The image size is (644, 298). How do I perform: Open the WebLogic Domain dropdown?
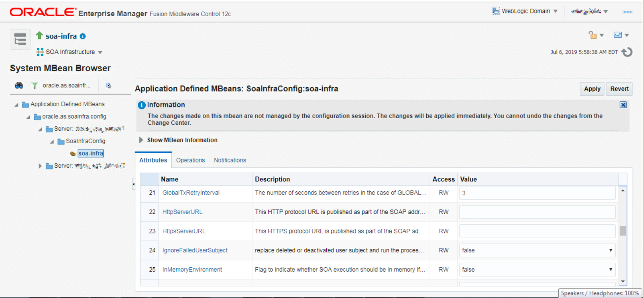[525, 11]
